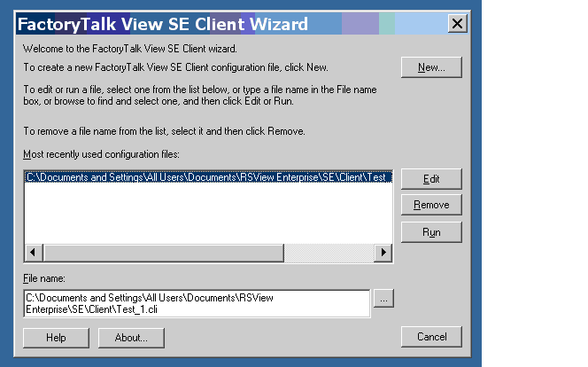Click the horizontal scrollbar thumb
Image resolution: width=588 pixels, height=367 pixels.
pos(164,253)
